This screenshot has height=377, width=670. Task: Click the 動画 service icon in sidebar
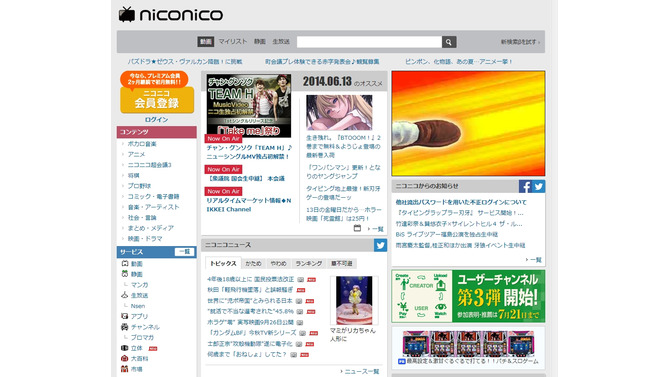(x=124, y=264)
